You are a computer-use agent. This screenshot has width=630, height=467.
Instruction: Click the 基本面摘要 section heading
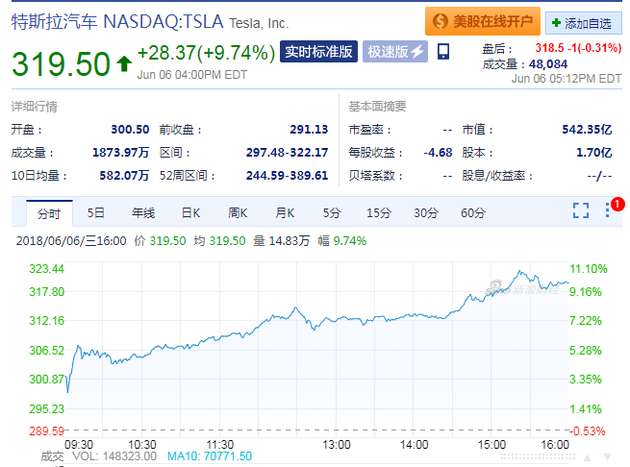tap(377, 107)
